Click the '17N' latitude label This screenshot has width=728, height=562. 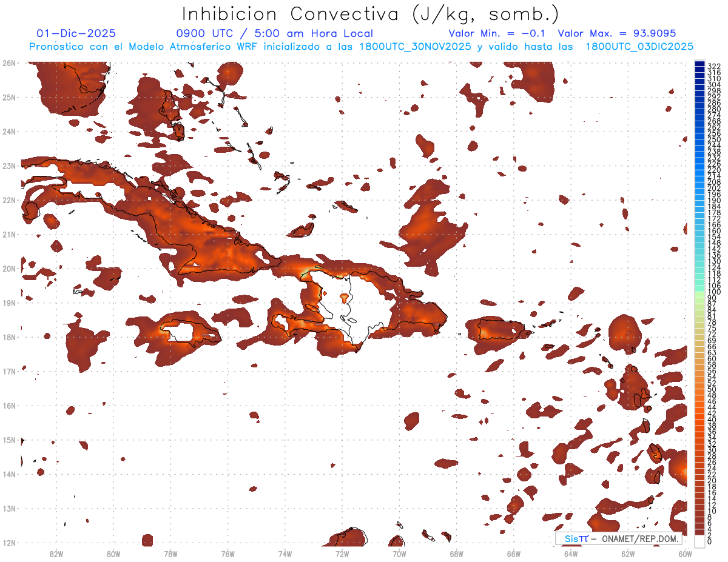[9, 371]
